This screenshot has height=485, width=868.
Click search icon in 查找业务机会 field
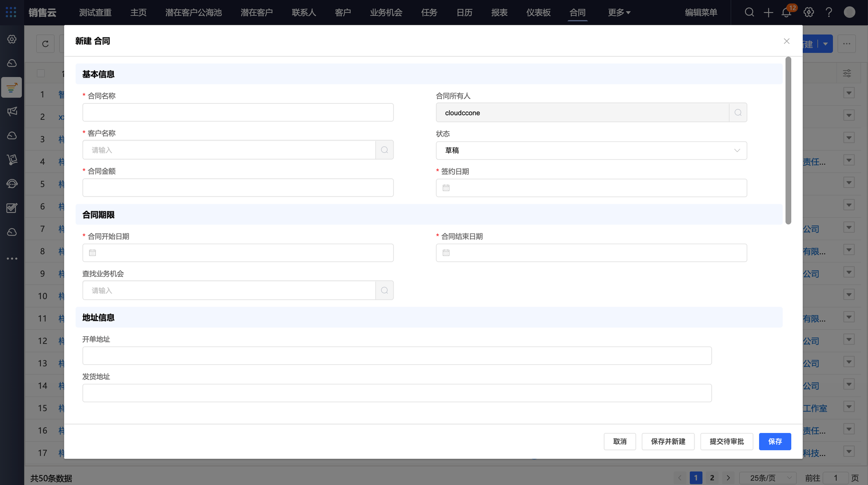click(x=385, y=291)
